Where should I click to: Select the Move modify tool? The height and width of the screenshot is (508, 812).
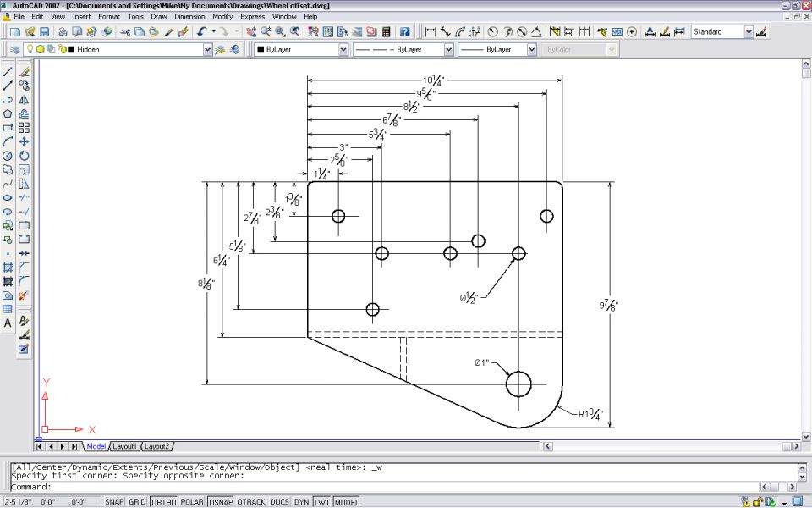click(x=24, y=141)
